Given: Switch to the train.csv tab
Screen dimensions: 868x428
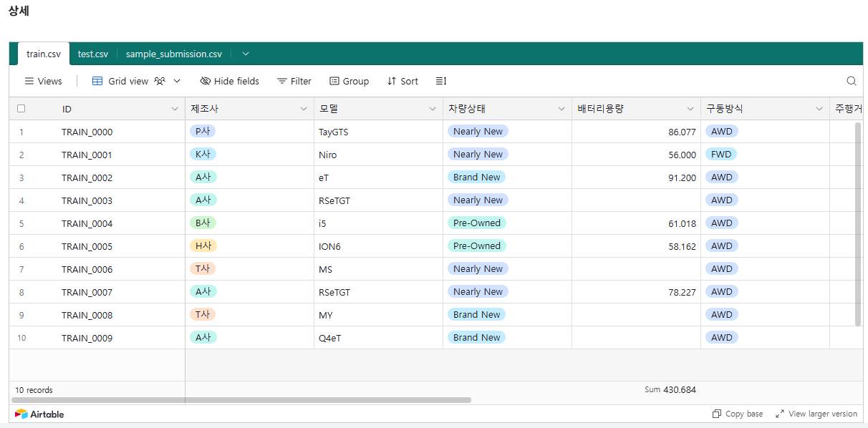Looking at the screenshot, I should point(44,54).
